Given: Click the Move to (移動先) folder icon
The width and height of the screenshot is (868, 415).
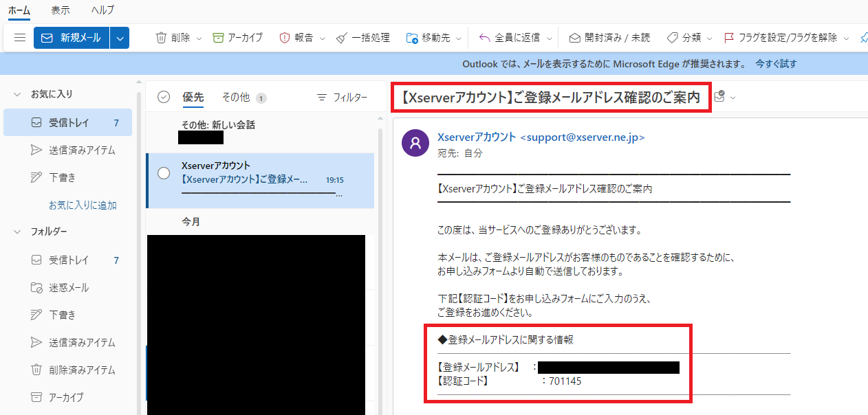Looking at the screenshot, I should click(412, 38).
